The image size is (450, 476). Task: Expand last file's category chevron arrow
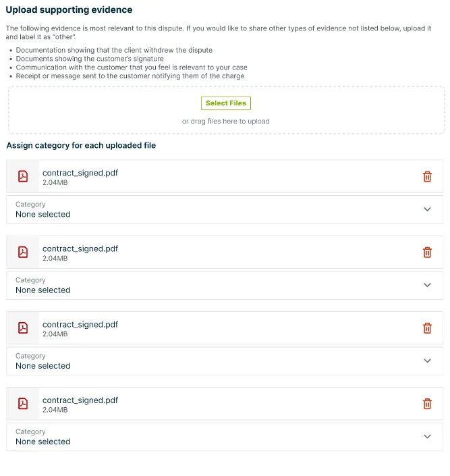[427, 437]
